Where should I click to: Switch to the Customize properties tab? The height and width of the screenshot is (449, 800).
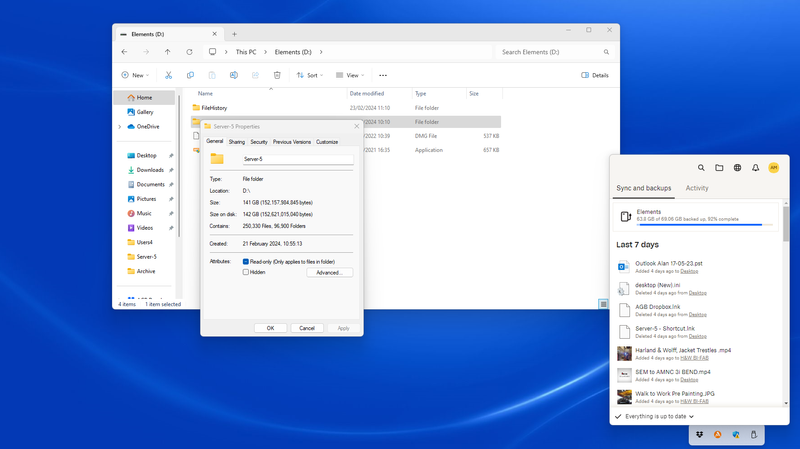coord(327,142)
